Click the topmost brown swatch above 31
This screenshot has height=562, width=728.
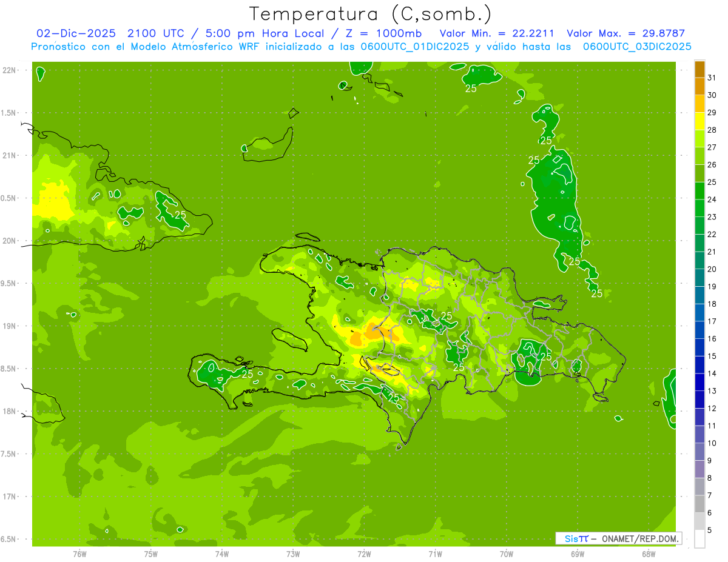(x=699, y=69)
